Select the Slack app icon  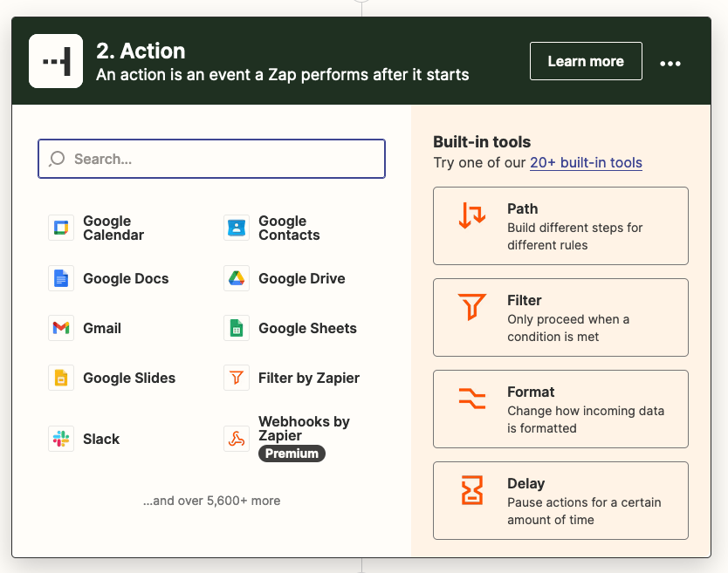pyautogui.click(x=61, y=439)
